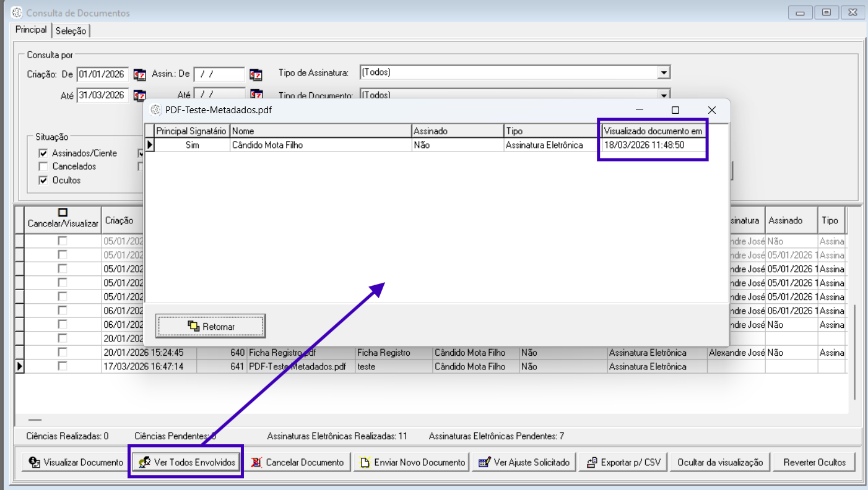Screen dimensions: 868x490
Task: Click the Visualizar Documento button icon
Action: point(35,462)
